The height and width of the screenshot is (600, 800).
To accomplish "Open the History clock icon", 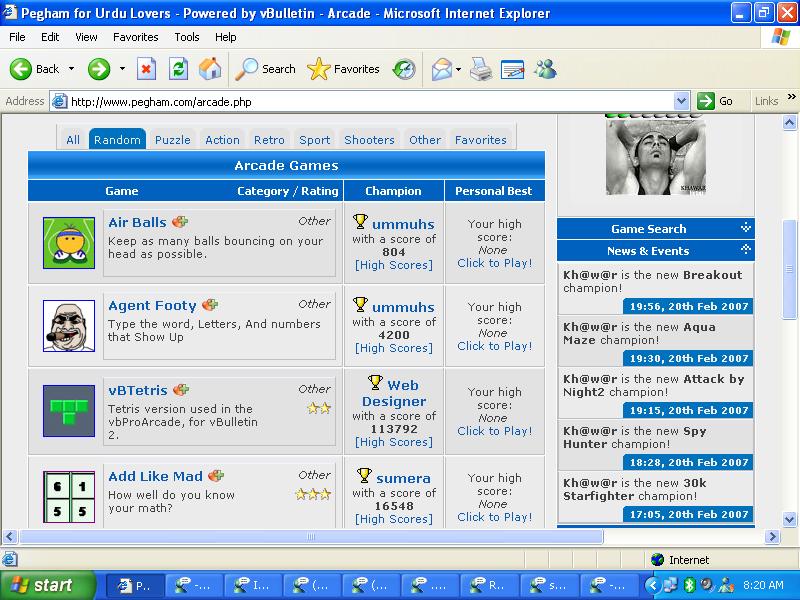I will click(x=404, y=69).
